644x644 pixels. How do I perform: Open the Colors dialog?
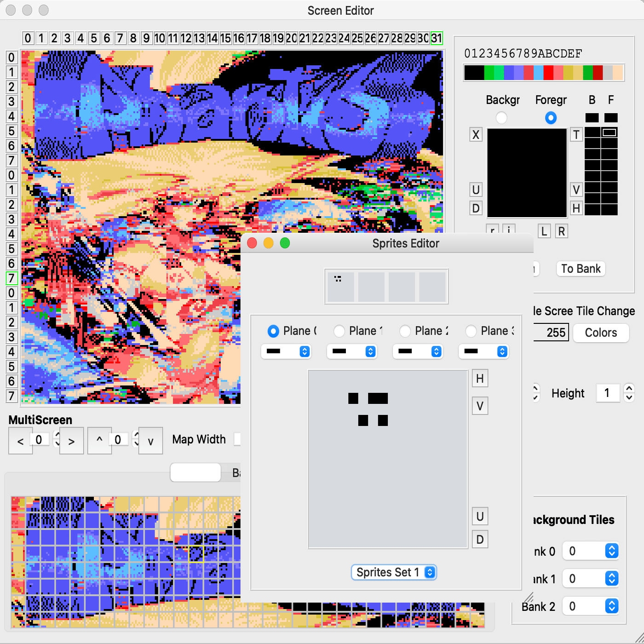pyautogui.click(x=601, y=333)
